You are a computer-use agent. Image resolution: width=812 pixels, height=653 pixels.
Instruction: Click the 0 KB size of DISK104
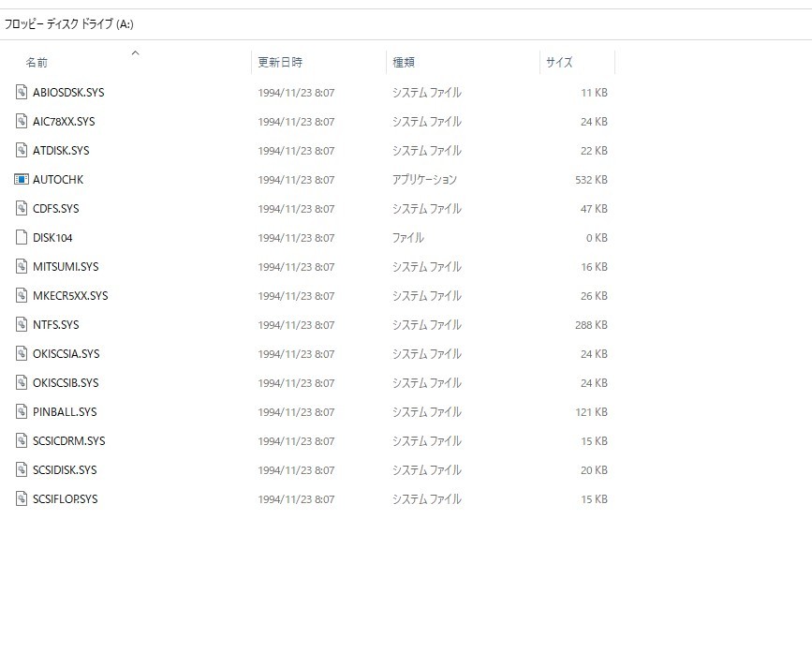[598, 237]
